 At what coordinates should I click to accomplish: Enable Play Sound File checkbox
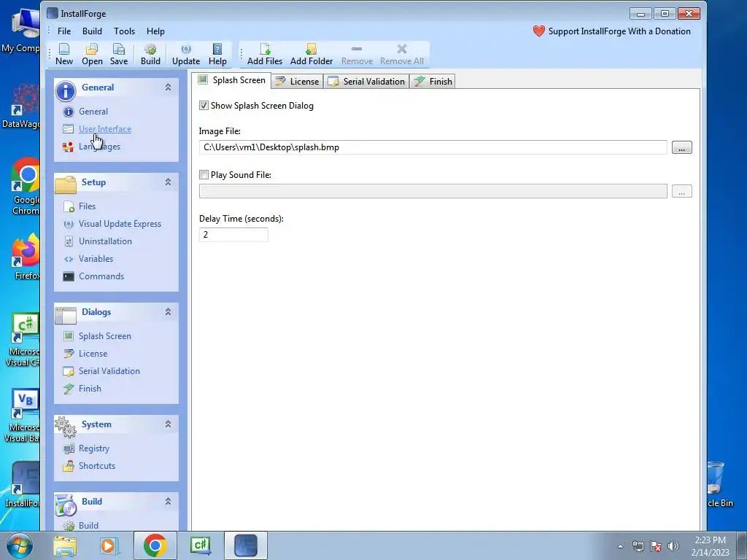204,175
